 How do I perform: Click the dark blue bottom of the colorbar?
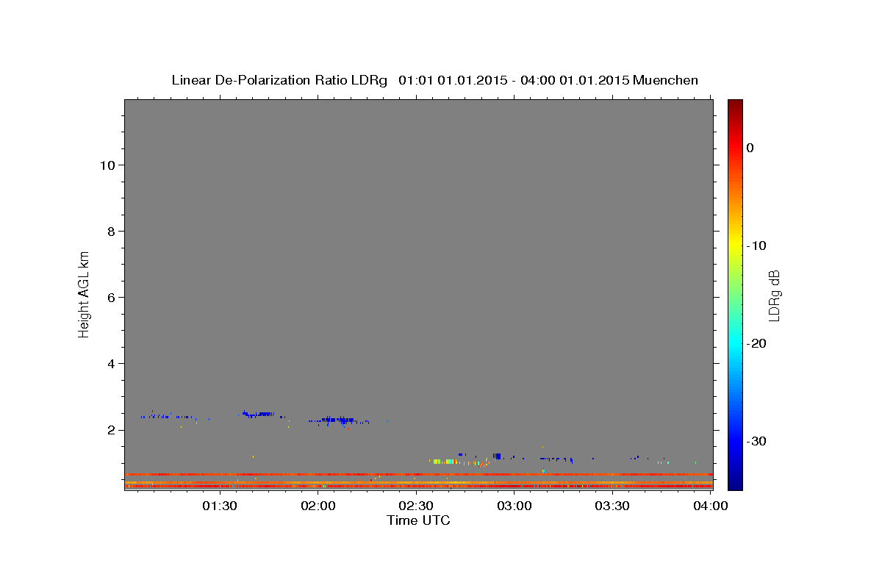[735, 484]
